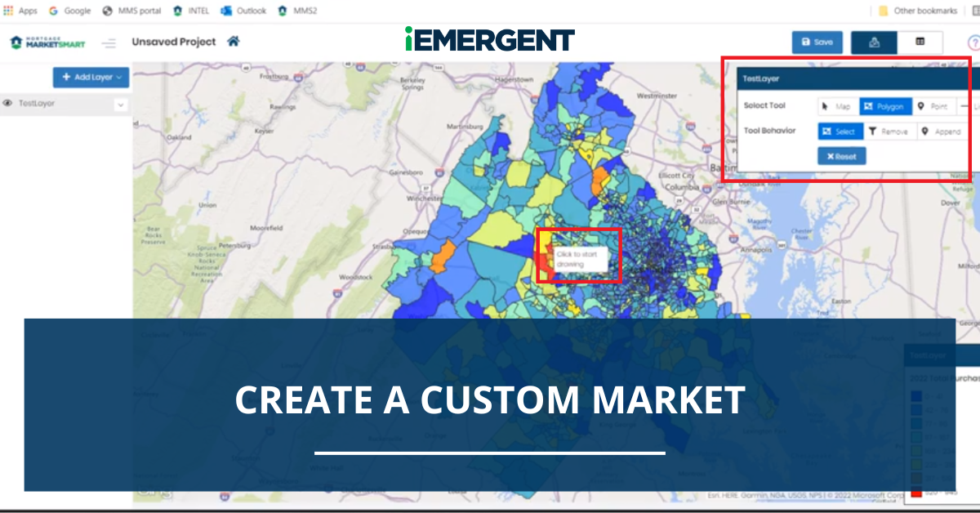
Task: Select the Point tool in TestLayer panel
Action: pyautogui.click(x=933, y=107)
